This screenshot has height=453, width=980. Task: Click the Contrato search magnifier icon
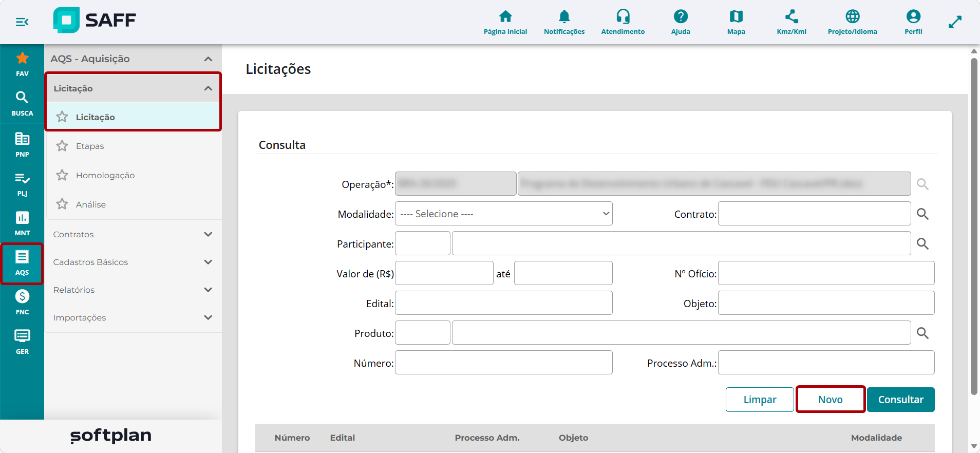[922, 214]
